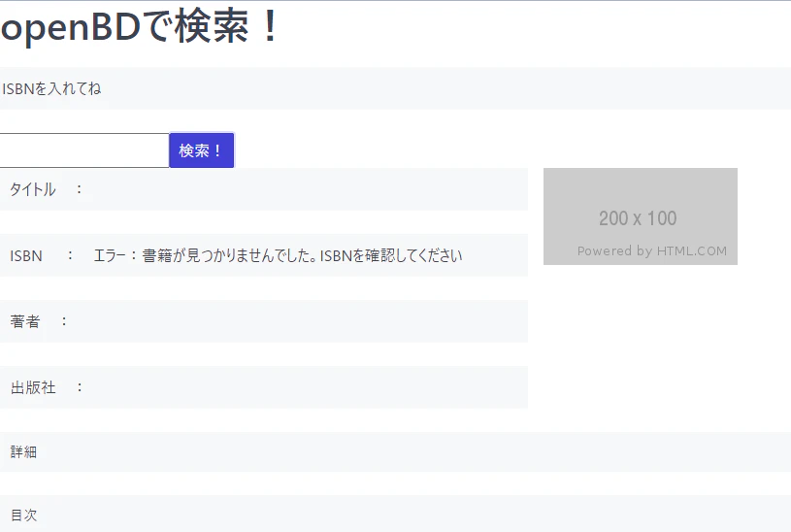Select the openBDで検索！ heading
This screenshot has height=532, width=791.
pos(140,26)
